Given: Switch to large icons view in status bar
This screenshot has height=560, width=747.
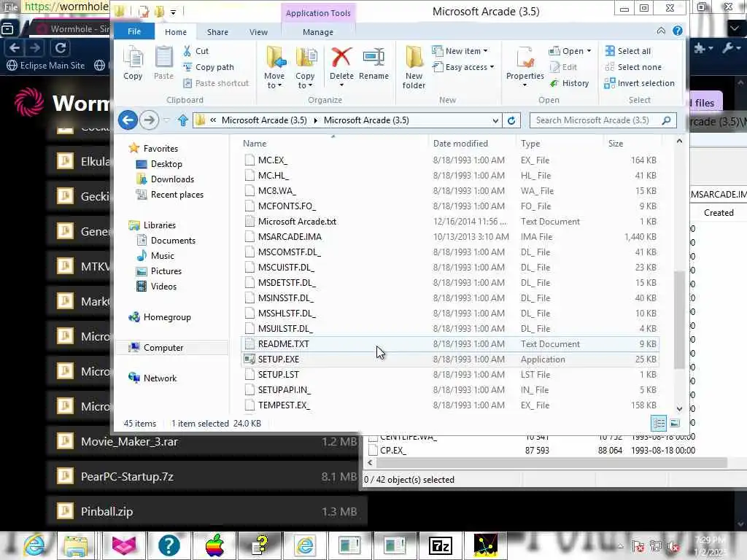Looking at the screenshot, I should point(675,423).
